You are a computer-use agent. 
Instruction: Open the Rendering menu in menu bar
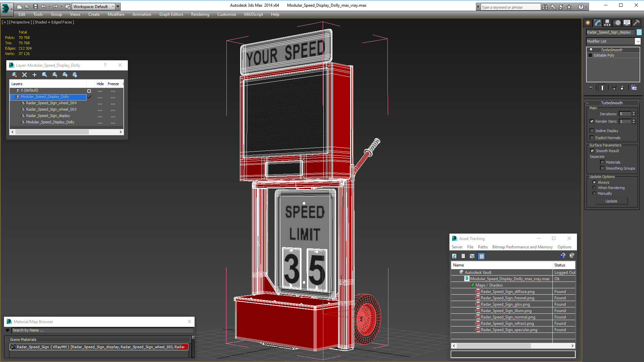(x=200, y=14)
